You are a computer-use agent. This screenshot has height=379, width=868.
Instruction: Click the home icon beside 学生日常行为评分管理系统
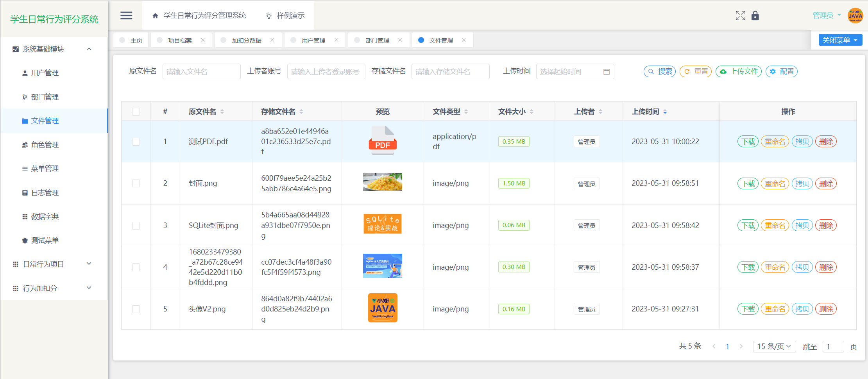[155, 15]
